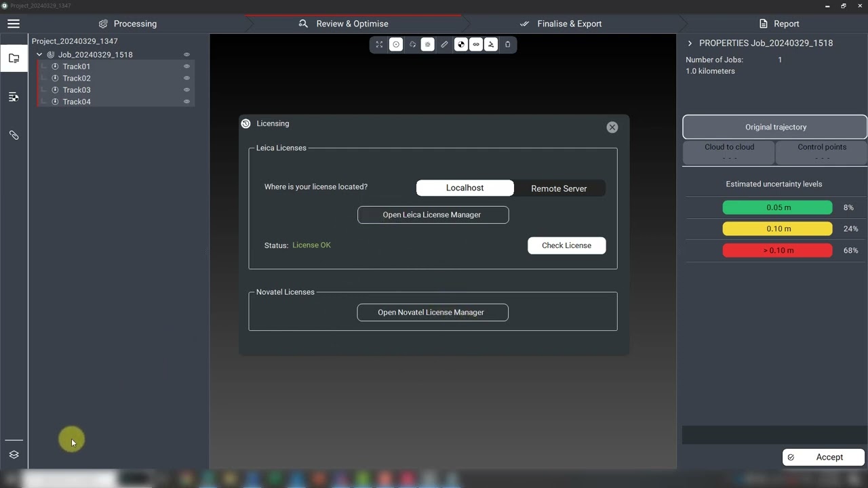Click the 8% uncertainty percentage
Image resolution: width=868 pixels, height=488 pixels.
(x=848, y=207)
